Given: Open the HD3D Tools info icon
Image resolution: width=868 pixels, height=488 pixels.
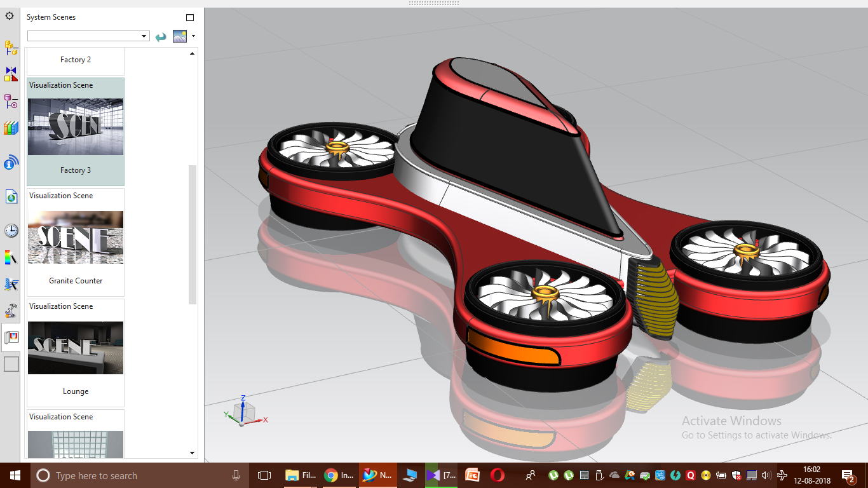Looking at the screenshot, I should point(11,163).
